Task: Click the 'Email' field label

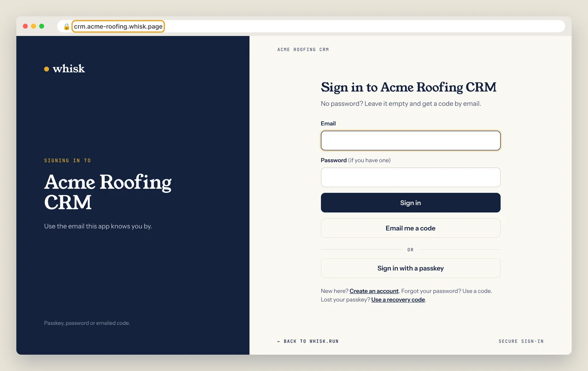Action: point(328,124)
